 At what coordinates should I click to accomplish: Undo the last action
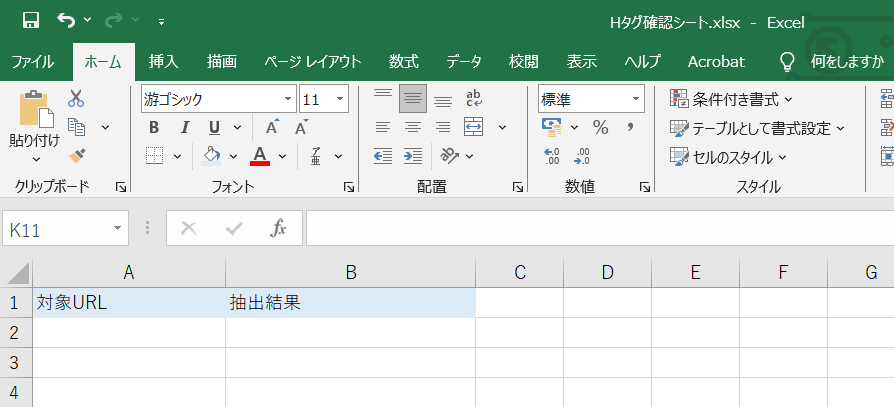coord(66,21)
